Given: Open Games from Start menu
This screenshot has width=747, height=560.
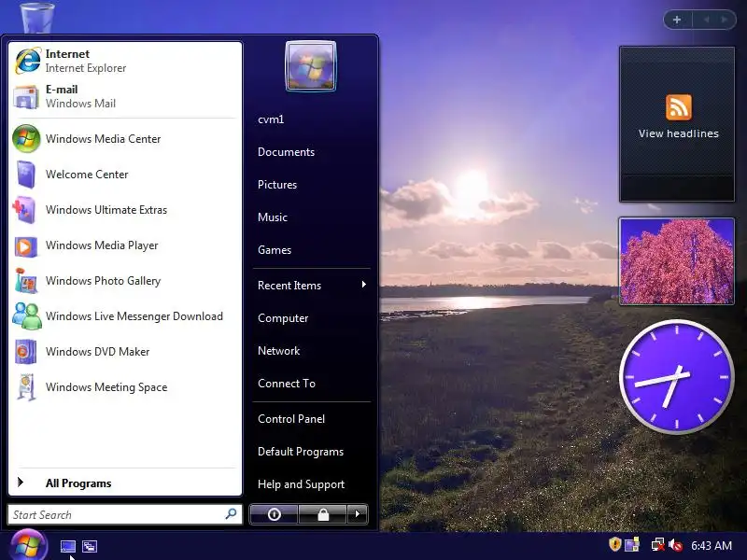Looking at the screenshot, I should [x=275, y=250].
